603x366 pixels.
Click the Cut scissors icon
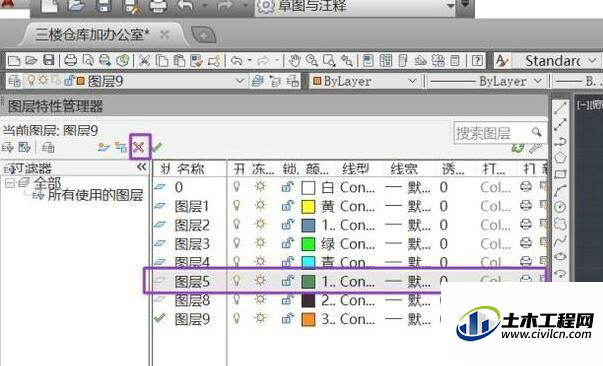144,60
